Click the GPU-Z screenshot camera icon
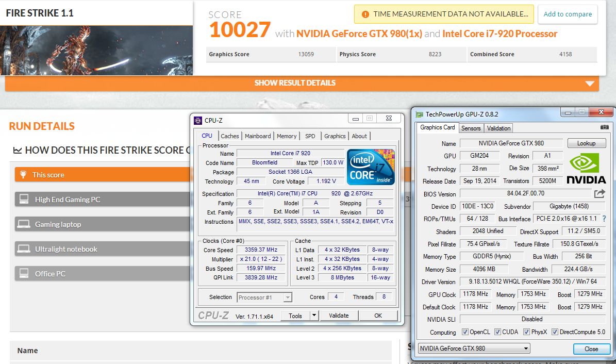The height and width of the screenshot is (364, 616). coord(605,127)
